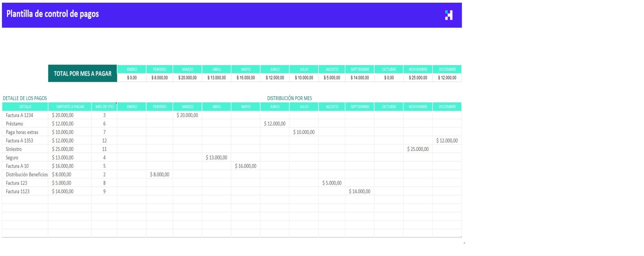Select the 'MES DE VTO' column header

pyautogui.click(x=105, y=107)
